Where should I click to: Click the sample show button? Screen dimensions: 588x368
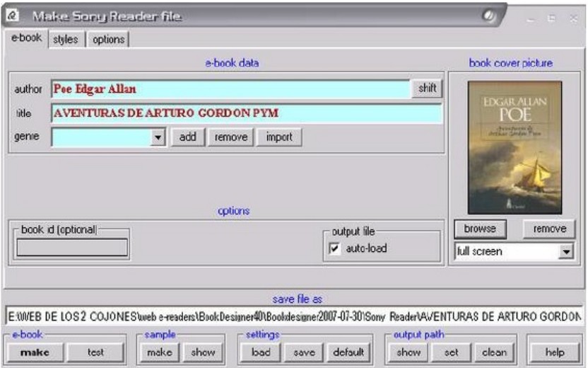pyautogui.click(x=203, y=352)
